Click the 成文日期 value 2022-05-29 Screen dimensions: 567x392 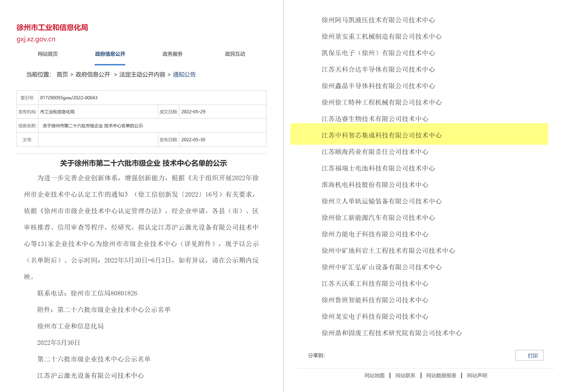pyautogui.click(x=193, y=112)
